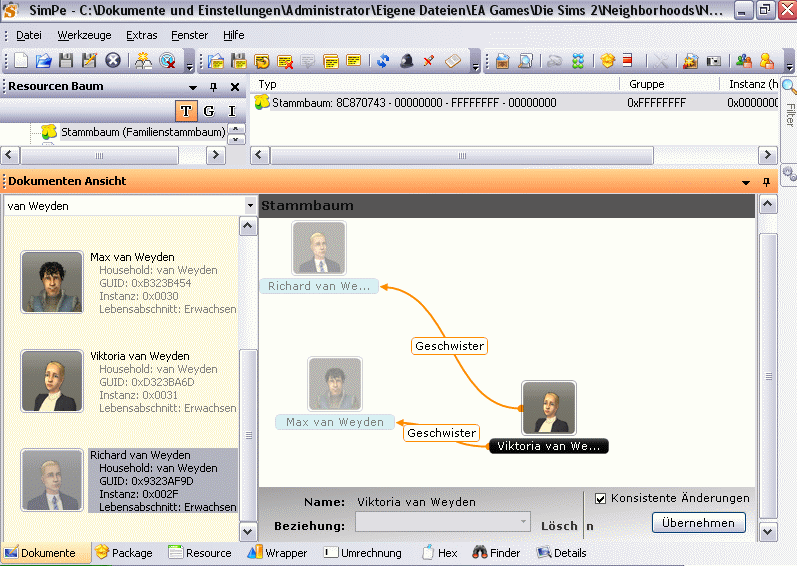The height and width of the screenshot is (566, 797).
Task: Select the Stammbaum tree item in Resourcen Baum
Action: click(x=143, y=132)
